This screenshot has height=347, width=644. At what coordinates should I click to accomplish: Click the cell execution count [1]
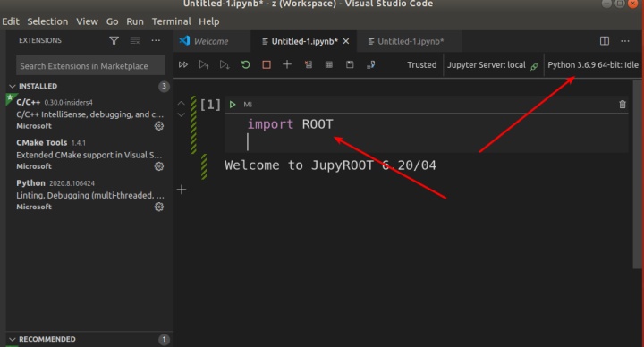tap(210, 105)
